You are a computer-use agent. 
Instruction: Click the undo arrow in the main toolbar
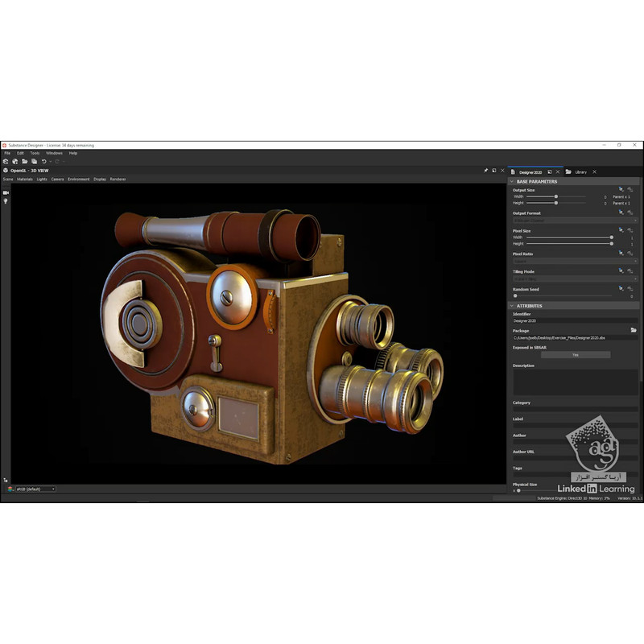[x=44, y=161]
